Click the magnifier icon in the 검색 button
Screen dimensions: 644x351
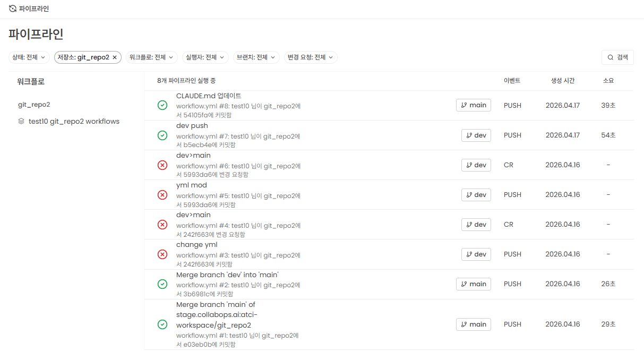[611, 57]
